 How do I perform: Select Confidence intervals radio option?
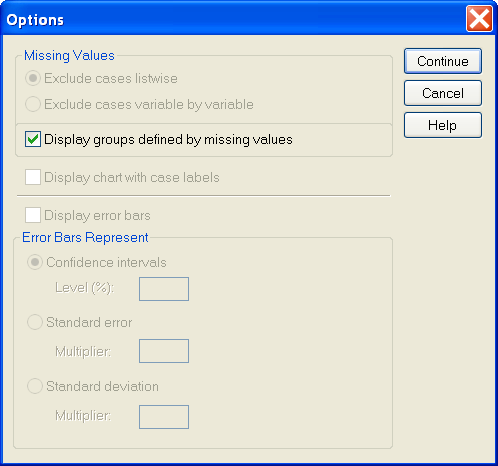[x=35, y=262]
